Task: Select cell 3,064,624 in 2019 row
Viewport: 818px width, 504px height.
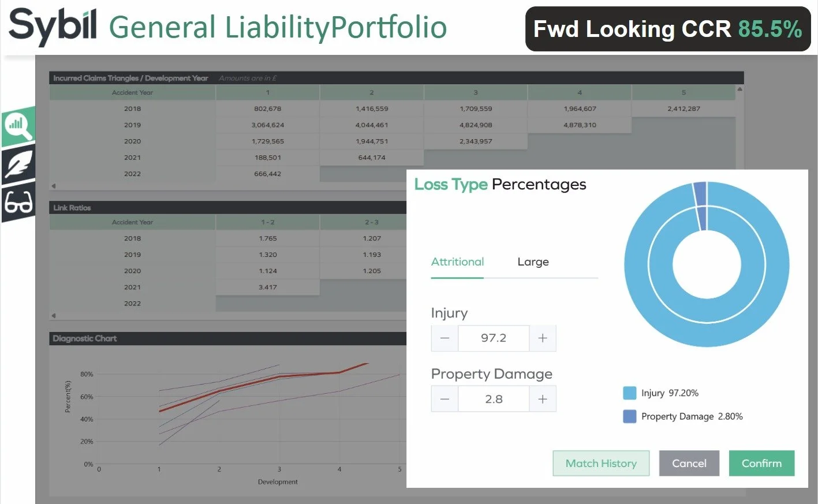Action: pyautogui.click(x=268, y=125)
